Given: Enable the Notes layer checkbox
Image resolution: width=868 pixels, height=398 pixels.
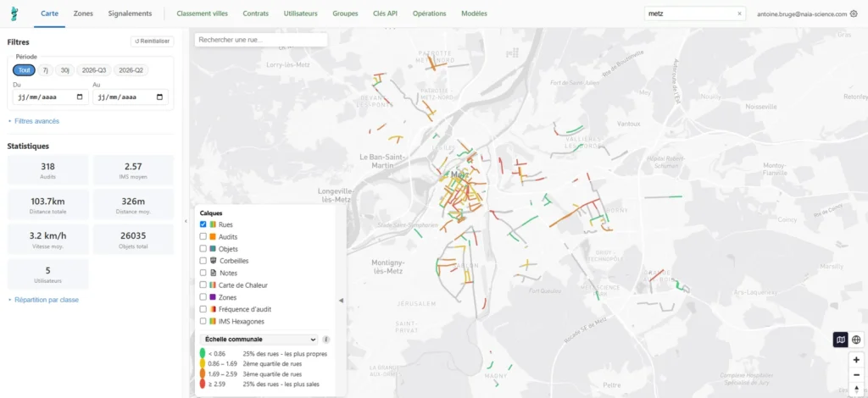Looking at the screenshot, I should point(203,273).
